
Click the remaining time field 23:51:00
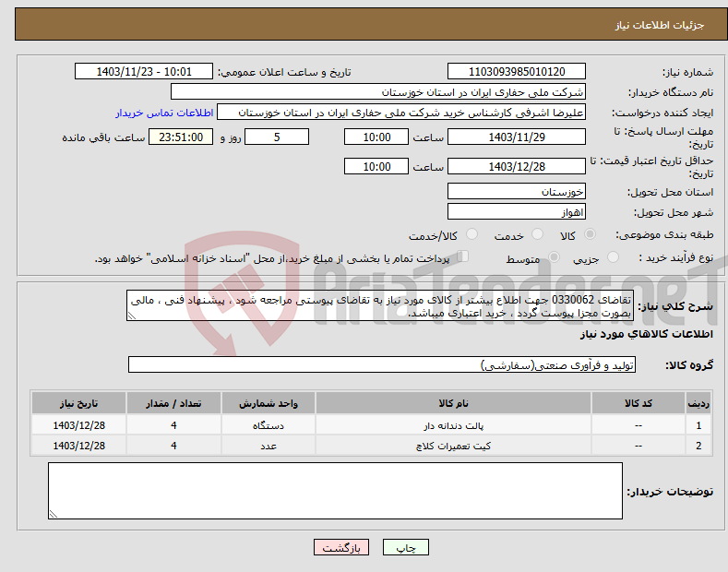pos(181,137)
